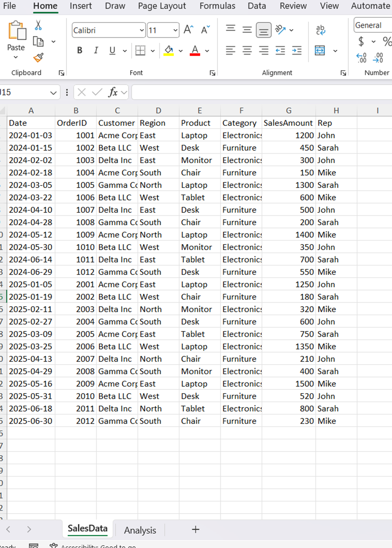Click the Wrap Text icon

tap(320, 30)
